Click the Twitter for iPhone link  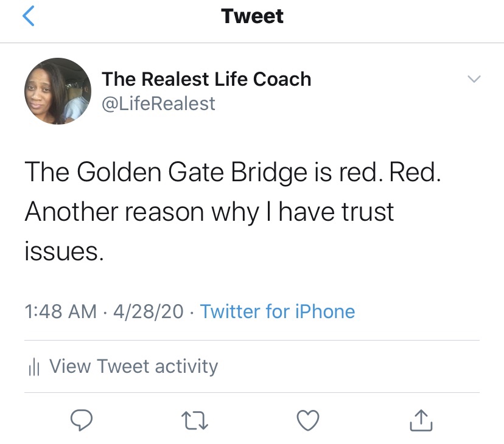click(278, 311)
